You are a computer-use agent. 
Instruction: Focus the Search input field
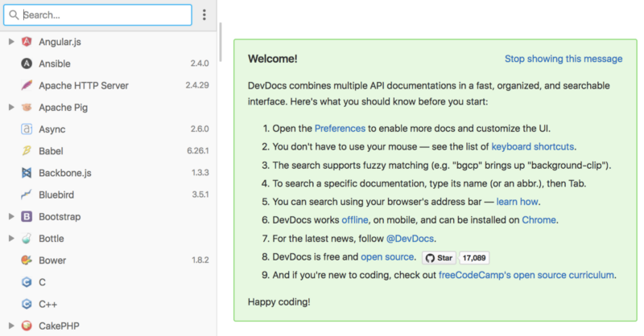(x=97, y=15)
